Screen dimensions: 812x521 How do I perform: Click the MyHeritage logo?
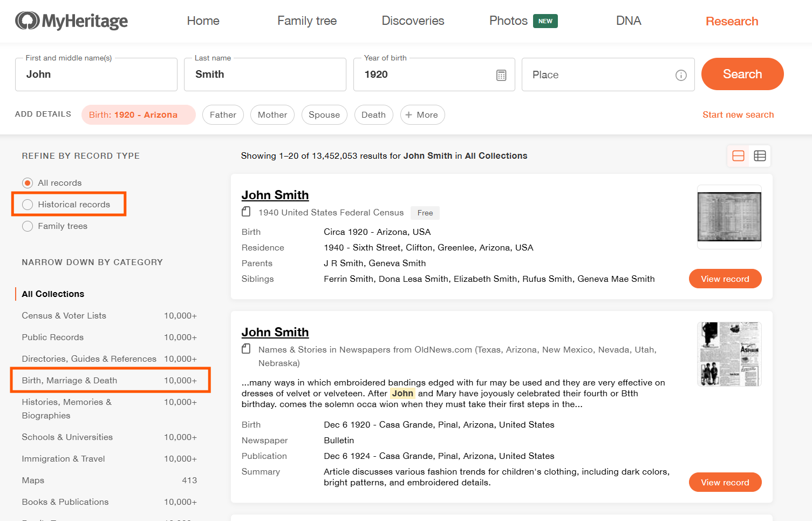tap(71, 21)
